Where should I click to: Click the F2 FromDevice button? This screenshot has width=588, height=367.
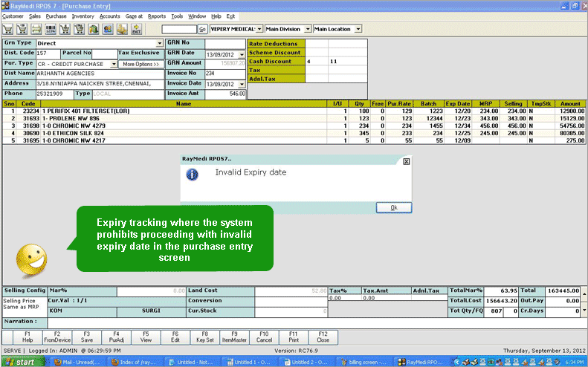(x=57, y=337)
